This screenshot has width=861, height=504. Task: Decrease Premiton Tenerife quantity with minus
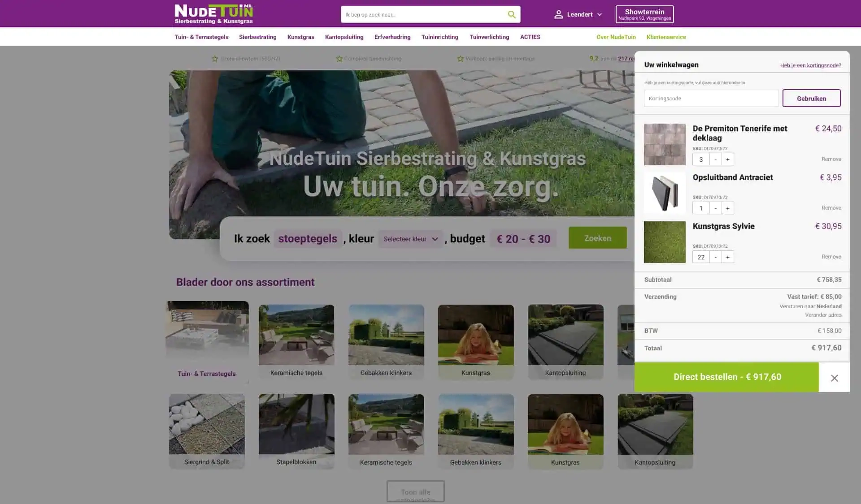pyautogui.click(x=715, y=159)
